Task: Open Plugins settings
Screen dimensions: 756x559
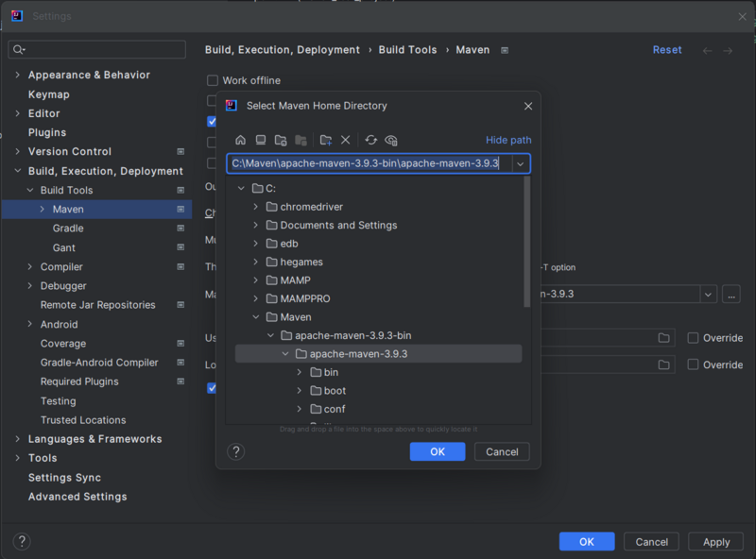Action: [47, 132]
